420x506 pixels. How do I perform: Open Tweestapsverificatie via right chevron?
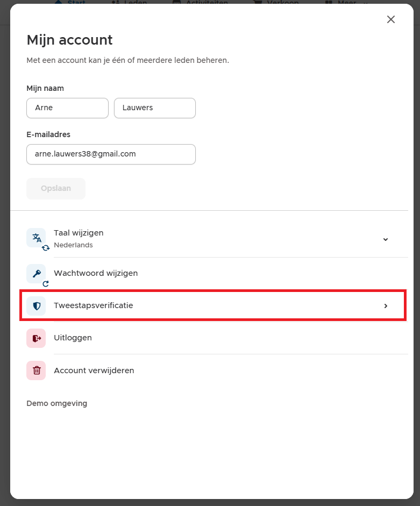386,306
